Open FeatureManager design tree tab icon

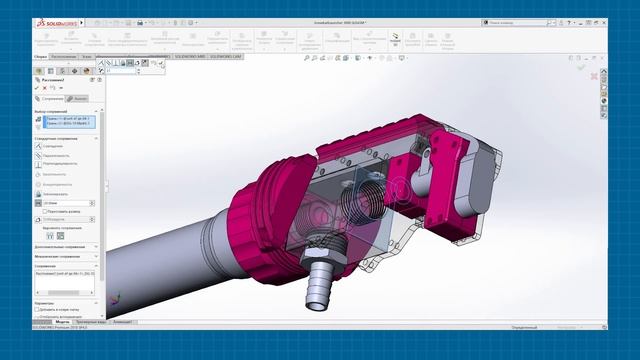coord(39,71)
